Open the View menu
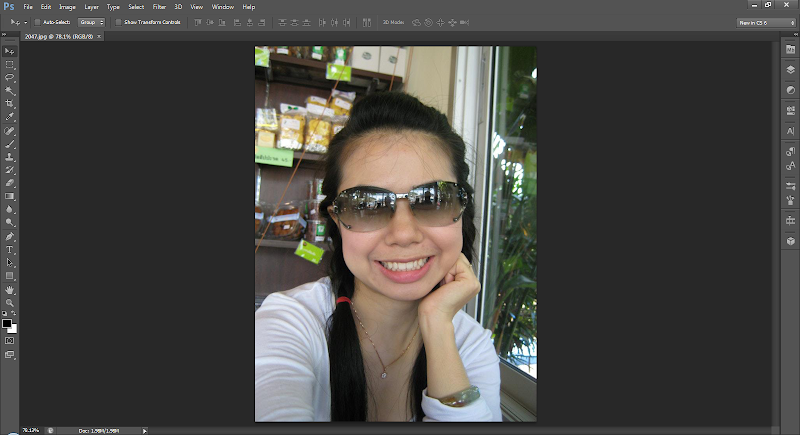The width and height of the screenshot is (800, 435). (196, 7)
